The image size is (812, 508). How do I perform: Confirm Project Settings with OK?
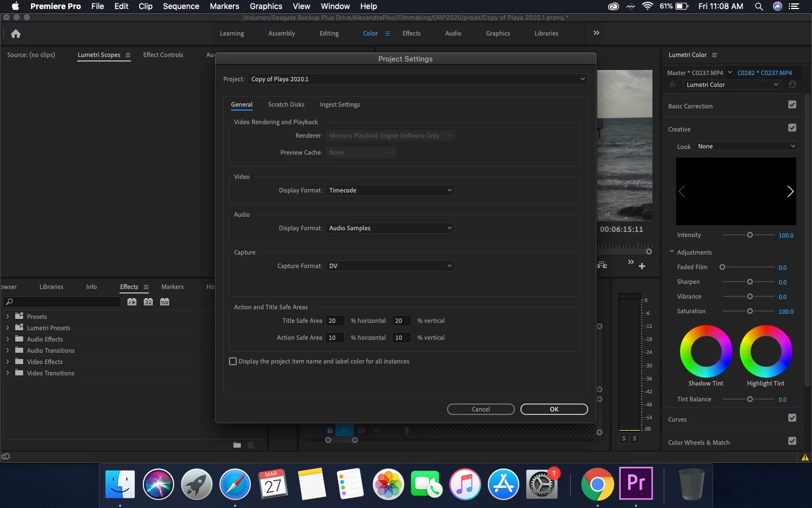[554, 409]
